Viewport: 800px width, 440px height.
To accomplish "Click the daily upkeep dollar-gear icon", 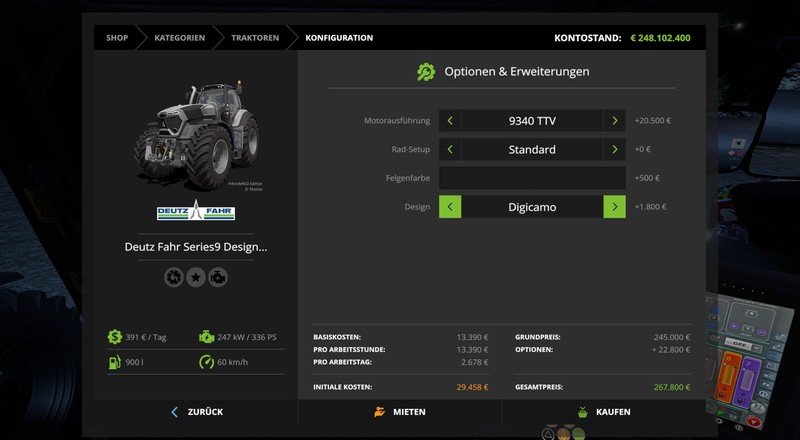I will (115, 337).
